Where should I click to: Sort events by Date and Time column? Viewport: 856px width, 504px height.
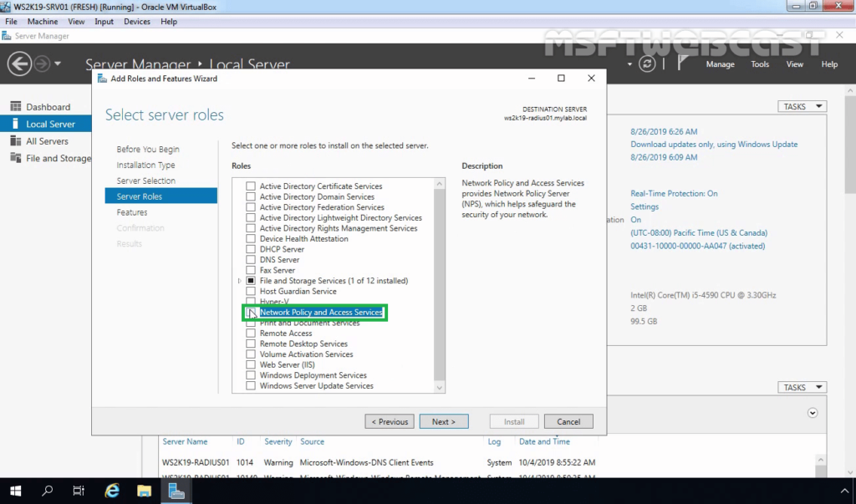[544, 441]
